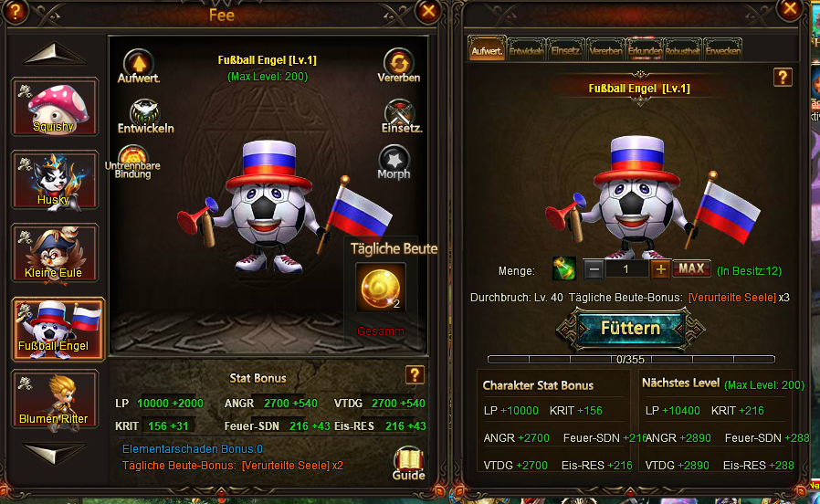Click the Vererben inherit icon

(x=398, y=65)
